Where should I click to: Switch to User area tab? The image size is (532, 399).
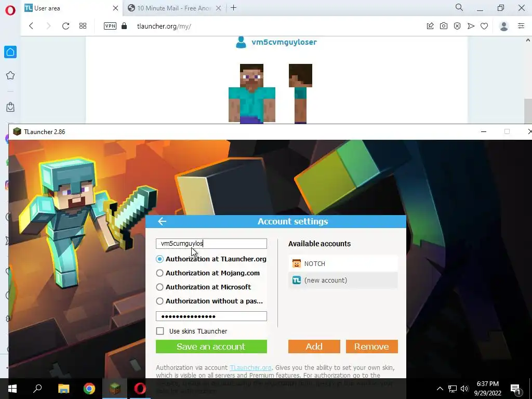point(71,8)
